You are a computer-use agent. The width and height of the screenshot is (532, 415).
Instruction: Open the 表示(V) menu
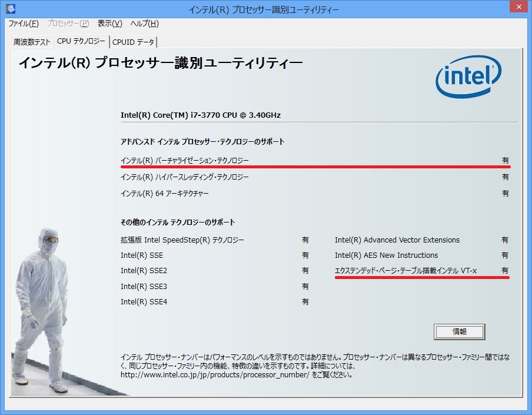[109, 24]
